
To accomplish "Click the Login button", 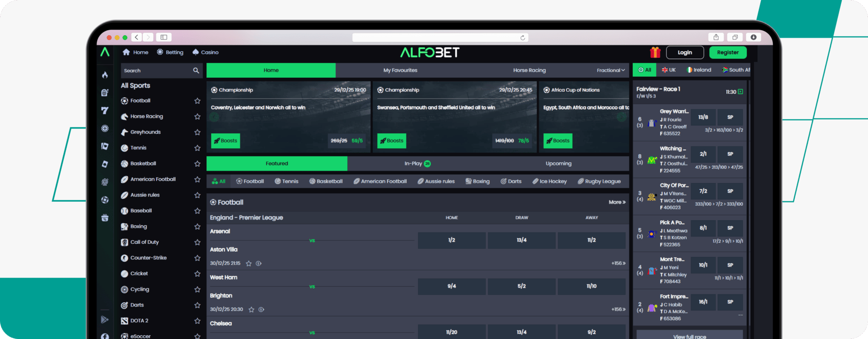I will coord(685,53).
